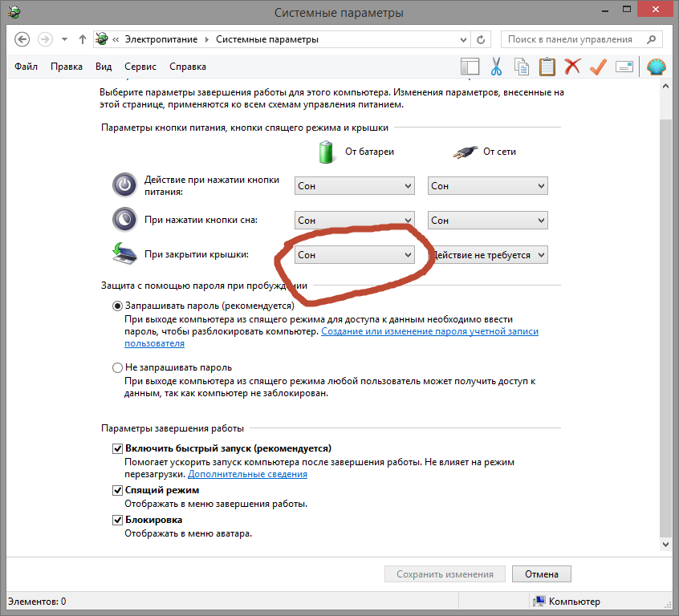Open the 'Дополнительные сведения' link

click(247, 474)
